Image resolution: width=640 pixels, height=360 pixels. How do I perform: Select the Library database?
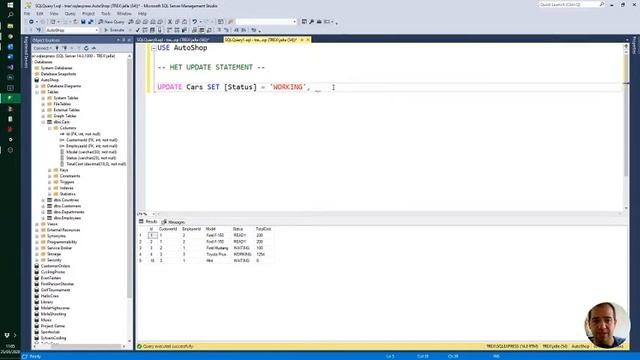click(x=47, y=302)
